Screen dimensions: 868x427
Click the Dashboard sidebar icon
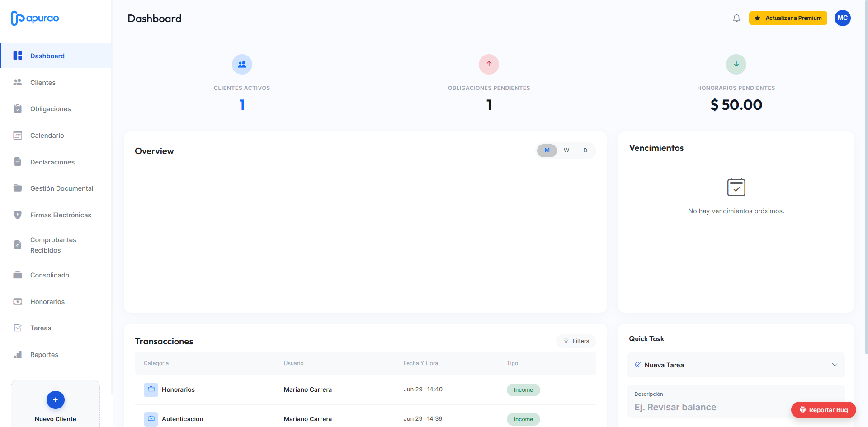[x=18, y=56]
